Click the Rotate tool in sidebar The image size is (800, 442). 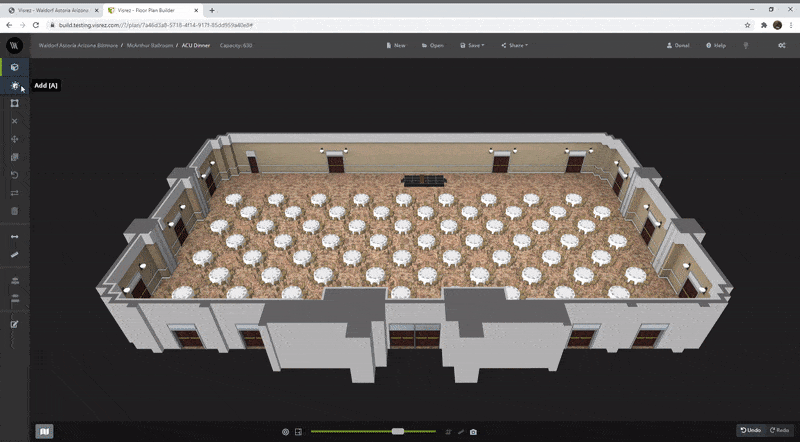pyautogui.click(x=14, y=175)
